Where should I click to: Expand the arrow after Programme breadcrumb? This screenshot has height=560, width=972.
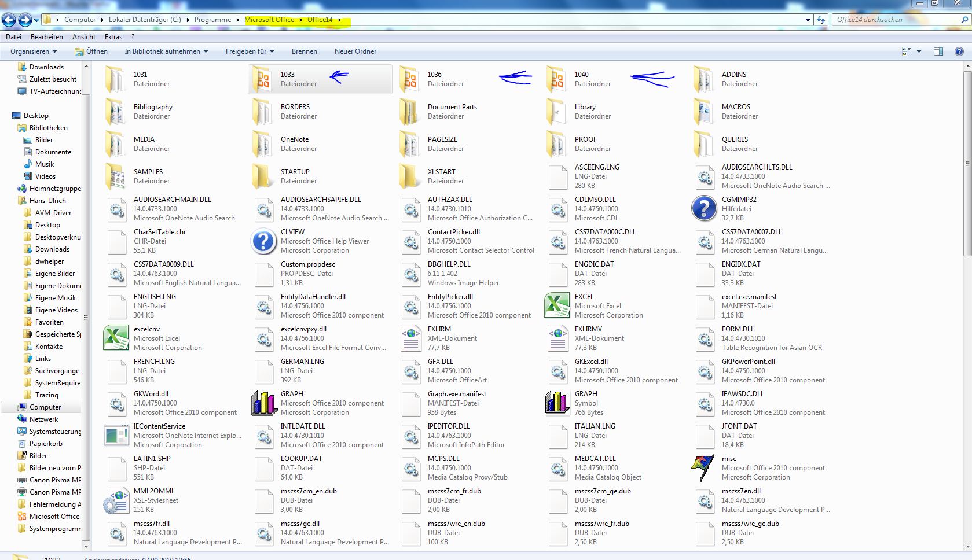237,20
